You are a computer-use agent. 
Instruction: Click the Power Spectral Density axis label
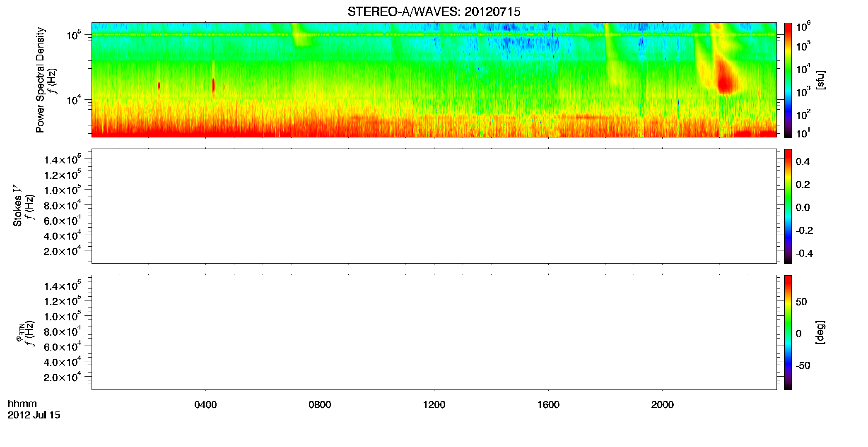click(40, 80)
